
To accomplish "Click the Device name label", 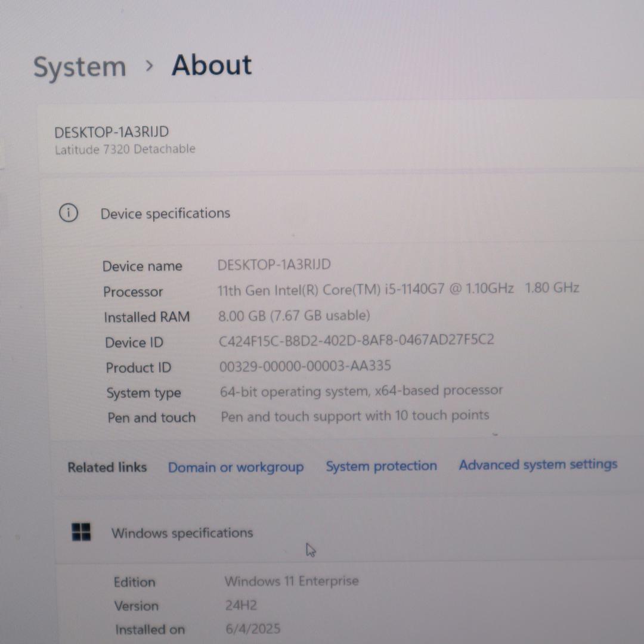I will tap(142, 266).
